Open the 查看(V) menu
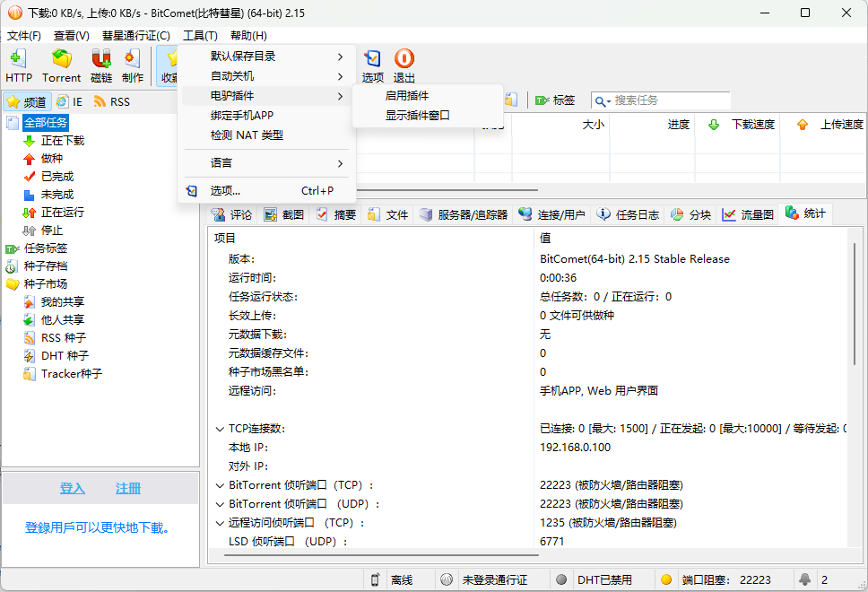The width and height of the screenshot is (868, 592). click(72, 36)
